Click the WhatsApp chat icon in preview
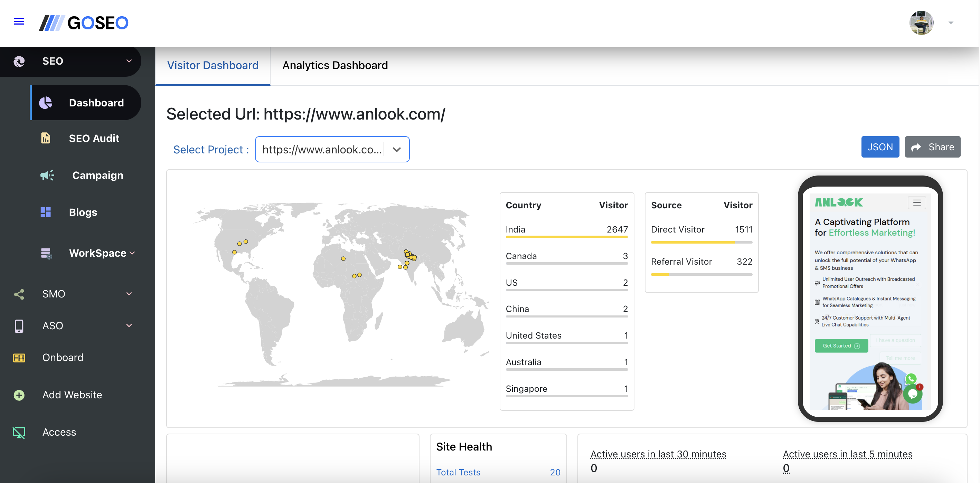Viewport: 980px width, 483px height. click(x=911, y=379)
